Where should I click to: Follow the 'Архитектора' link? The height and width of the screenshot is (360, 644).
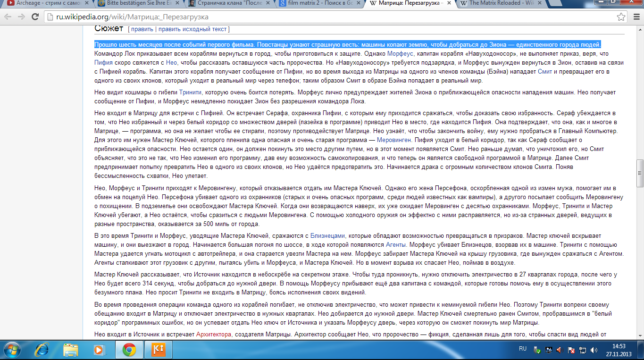point(213,335)
